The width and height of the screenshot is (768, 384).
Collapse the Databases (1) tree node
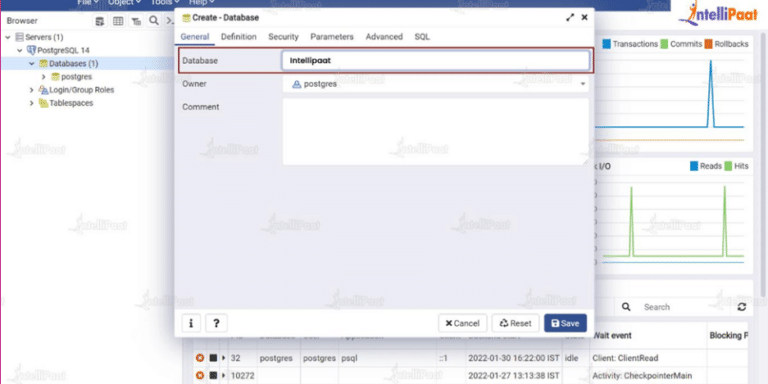[32, 64]
